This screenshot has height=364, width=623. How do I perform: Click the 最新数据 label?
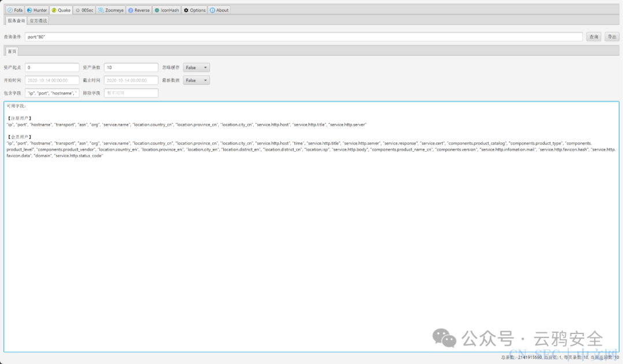click(x=171, y=80)
